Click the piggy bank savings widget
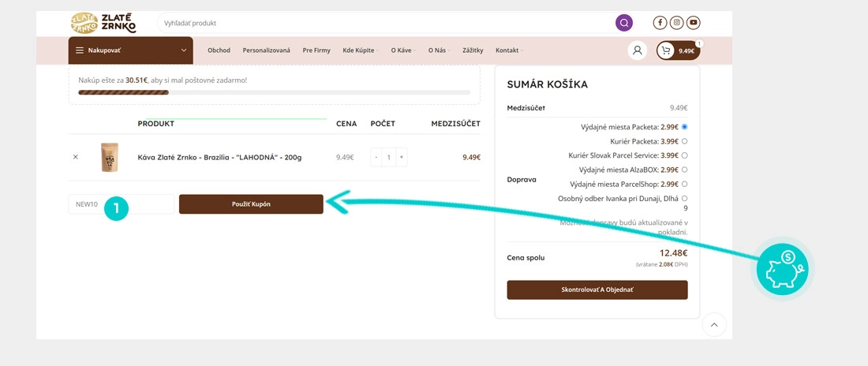The image size is (868, 366). (x=782, y=269)
